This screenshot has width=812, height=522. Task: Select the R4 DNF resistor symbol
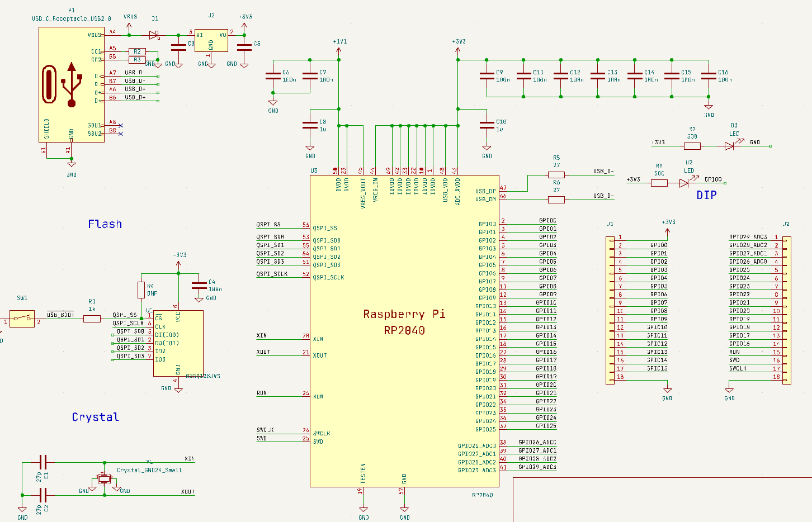point(141,290)
